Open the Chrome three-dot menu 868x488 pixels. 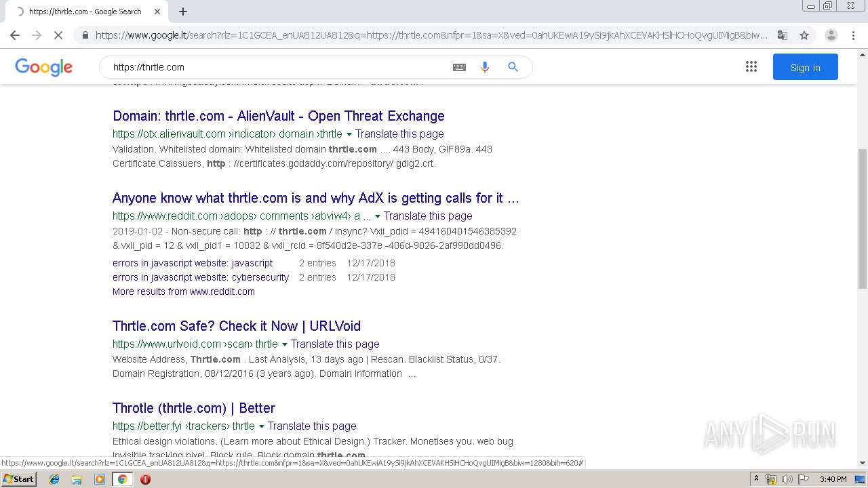(853, 35)
